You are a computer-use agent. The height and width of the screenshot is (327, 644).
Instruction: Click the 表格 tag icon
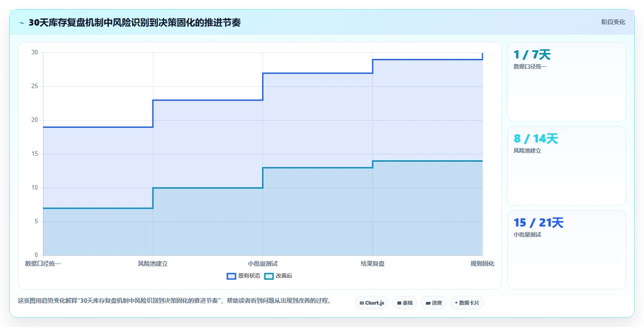[399, 303]
